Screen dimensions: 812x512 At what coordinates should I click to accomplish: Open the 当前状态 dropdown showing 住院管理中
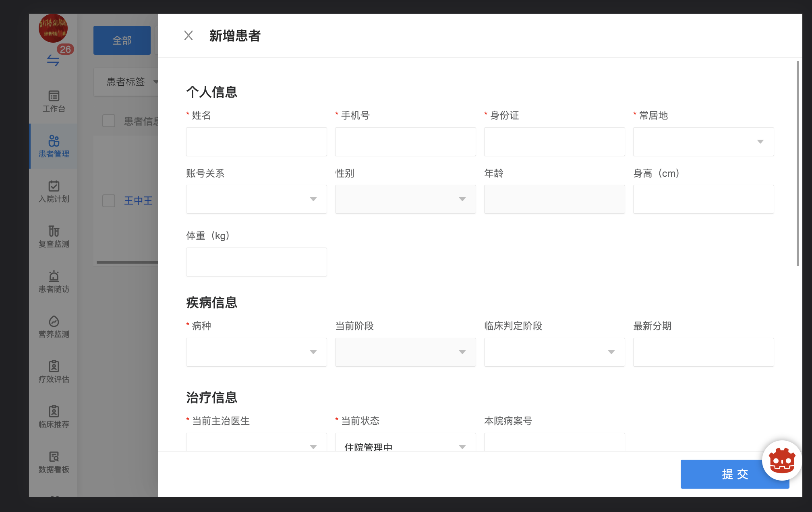406,442
